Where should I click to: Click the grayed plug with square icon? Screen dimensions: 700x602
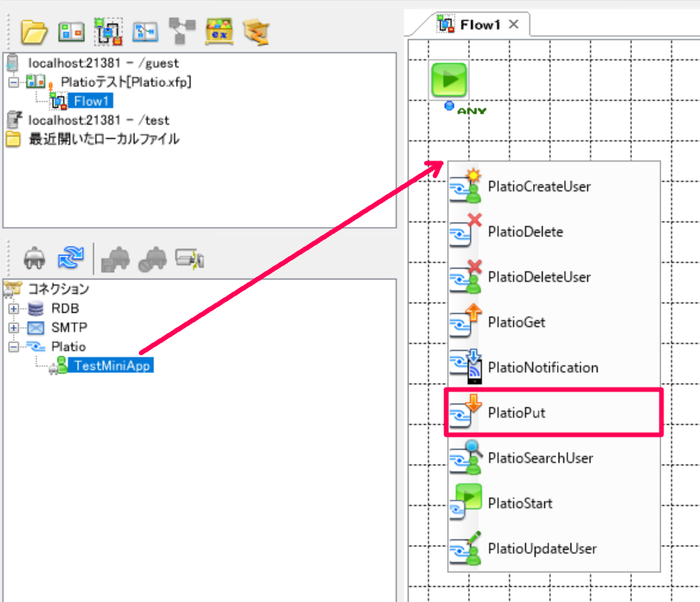click(116, 259)
